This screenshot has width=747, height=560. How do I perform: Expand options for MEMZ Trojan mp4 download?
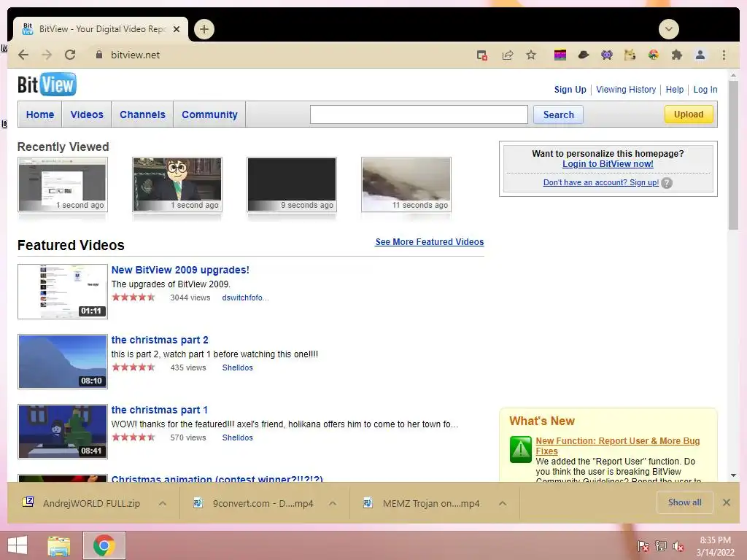[503, 503]
